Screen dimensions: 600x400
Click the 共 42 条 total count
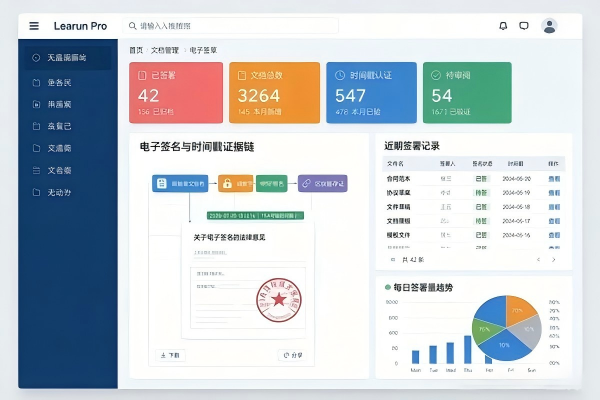[413, 260]
